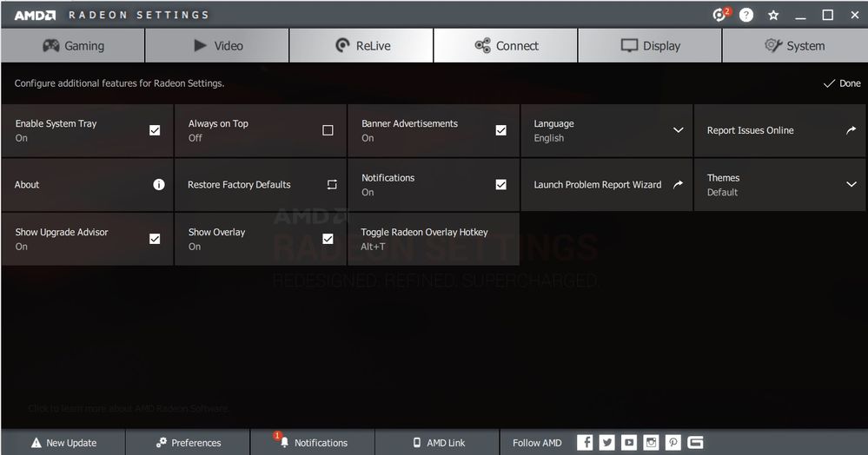Open the System tab

[x=795, y=45]
